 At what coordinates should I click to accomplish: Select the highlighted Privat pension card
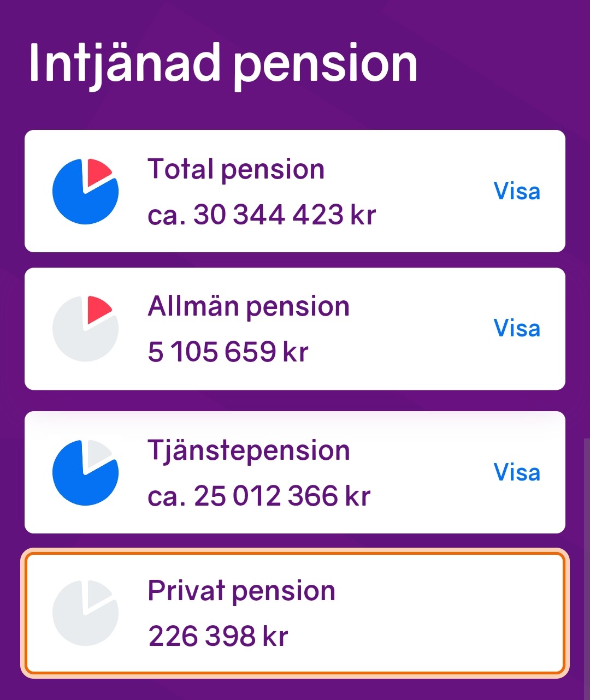(x=295, y=612)
